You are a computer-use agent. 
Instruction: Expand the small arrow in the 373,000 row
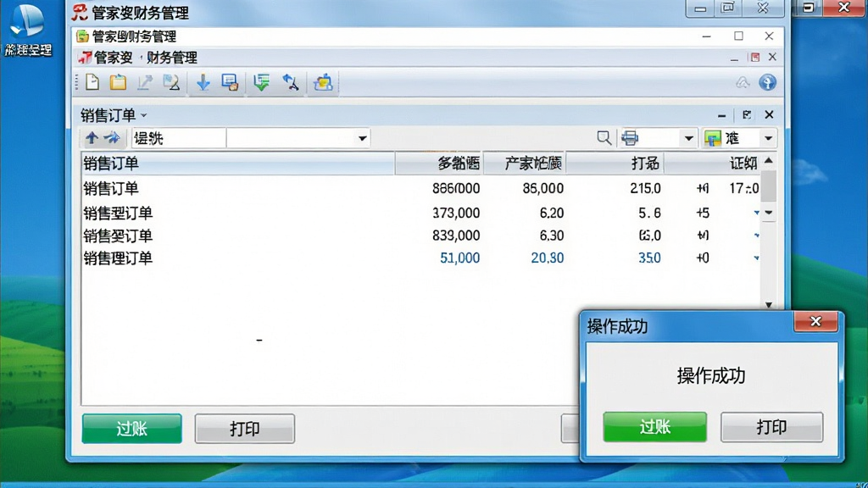click(x=756, y=213)
